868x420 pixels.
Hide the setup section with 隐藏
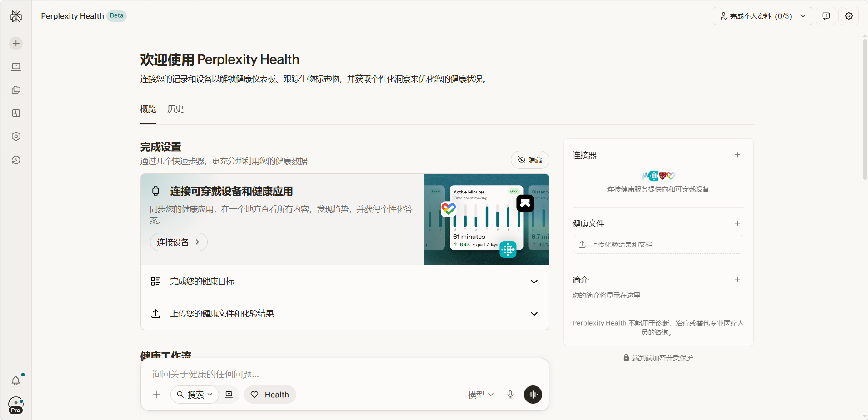530,160
